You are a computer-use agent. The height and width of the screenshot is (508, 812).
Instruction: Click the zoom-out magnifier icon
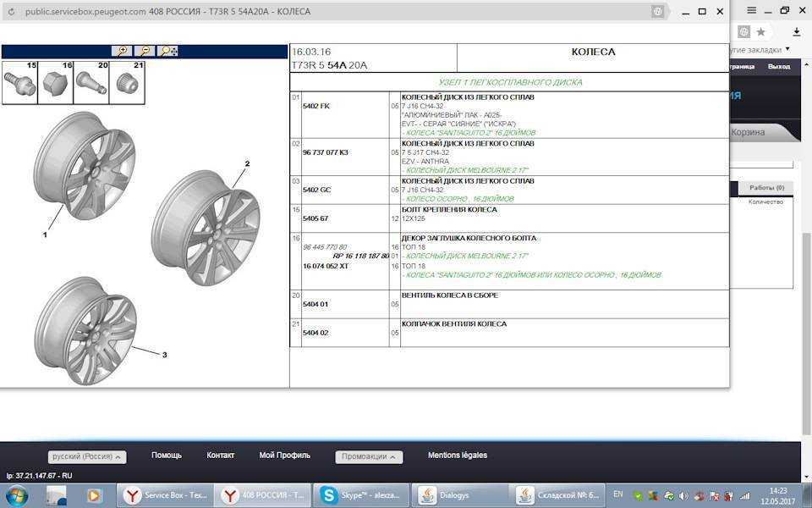pyautogui.click(x=145, y=51)
